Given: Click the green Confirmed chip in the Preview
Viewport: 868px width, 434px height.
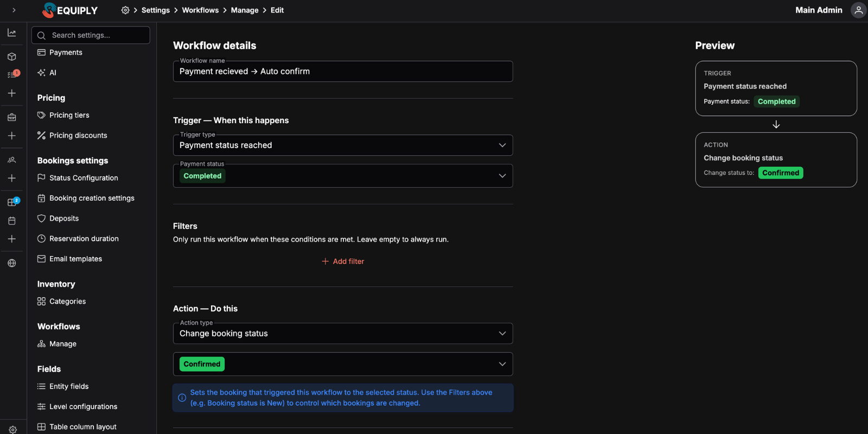Looking at the screenshot, I should coord(781,173).
